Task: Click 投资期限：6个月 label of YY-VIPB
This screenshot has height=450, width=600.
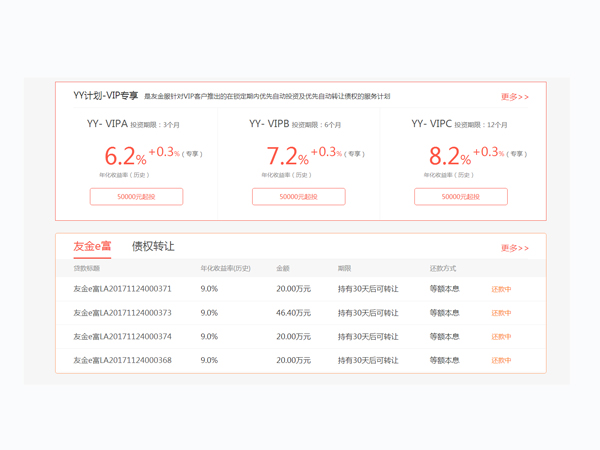Action: click(316, 125)
